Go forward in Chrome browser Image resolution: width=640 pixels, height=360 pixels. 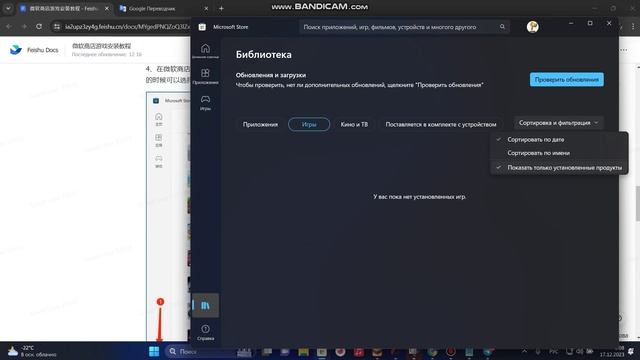(x=24, y=27)
